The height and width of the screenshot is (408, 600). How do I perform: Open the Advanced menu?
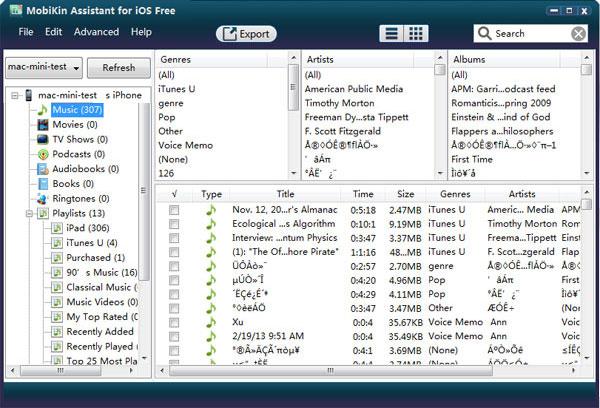pos(96,32)
